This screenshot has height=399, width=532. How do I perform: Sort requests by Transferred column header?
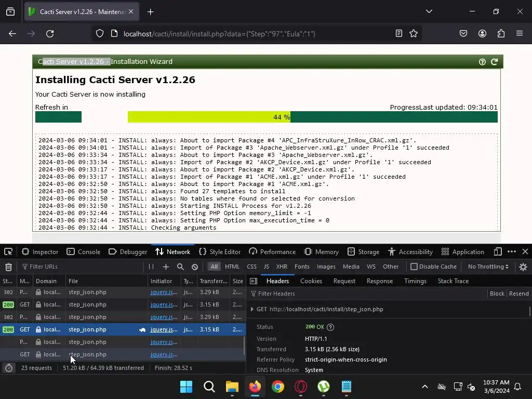point(214,281)
